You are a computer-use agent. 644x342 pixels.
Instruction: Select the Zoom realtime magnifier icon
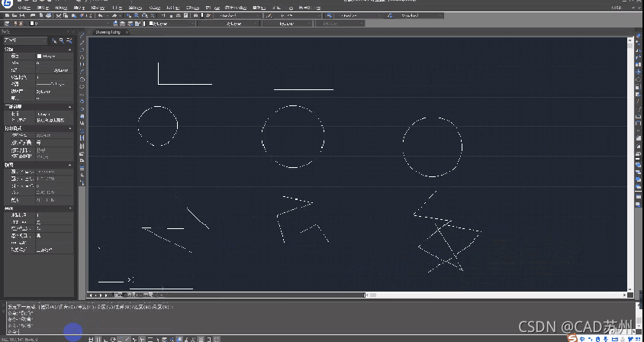tap(137, 15)
